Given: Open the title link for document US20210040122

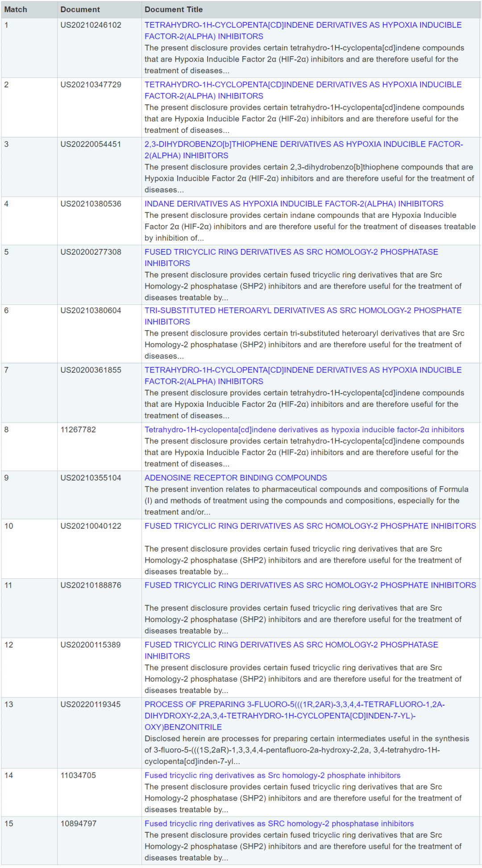Looking at the screenshot, I should click(310, 526).
